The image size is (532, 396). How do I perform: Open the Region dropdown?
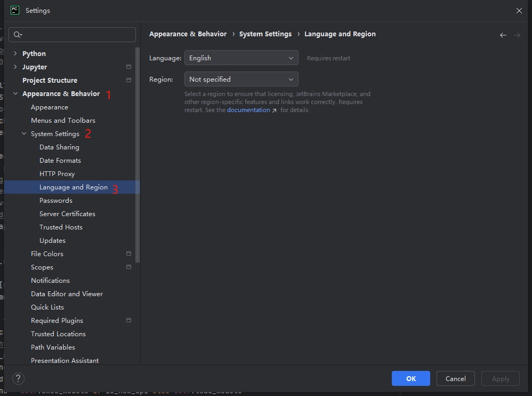241,79
